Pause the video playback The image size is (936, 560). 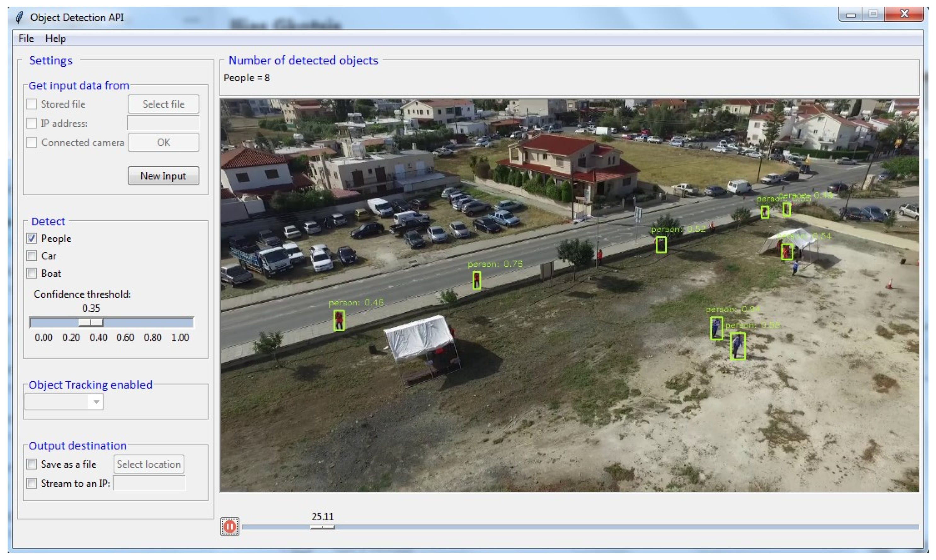(230, 526)
